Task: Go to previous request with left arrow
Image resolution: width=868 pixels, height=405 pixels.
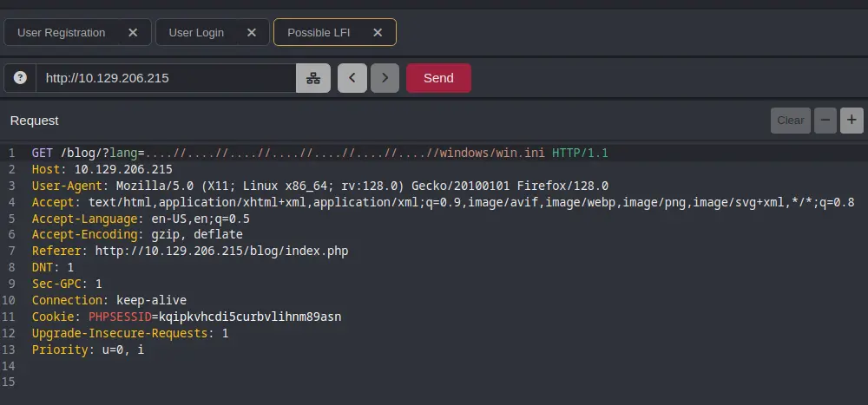Action: (x=352, y=78)
